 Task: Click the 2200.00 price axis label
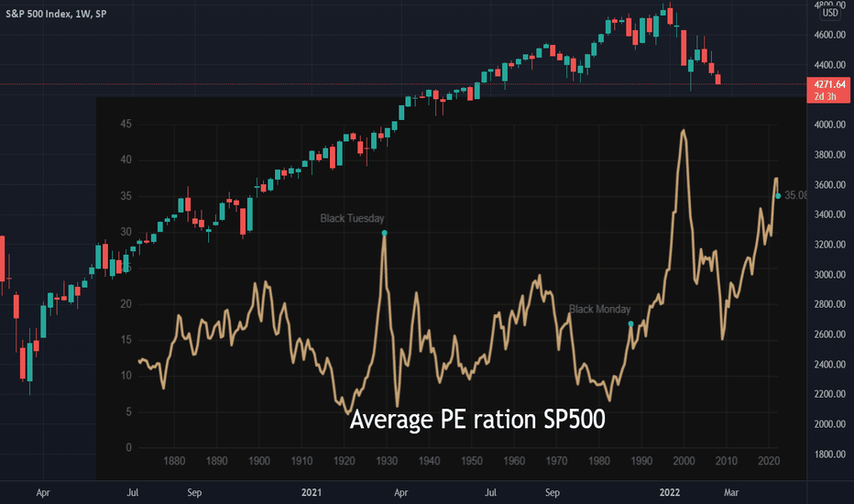coord(830,394)
